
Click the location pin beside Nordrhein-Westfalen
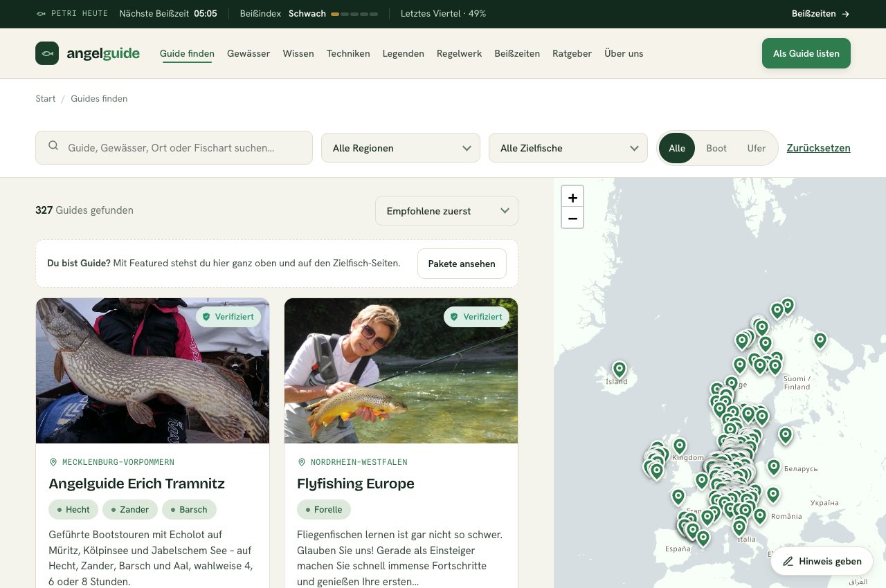(x=301, y=462)
